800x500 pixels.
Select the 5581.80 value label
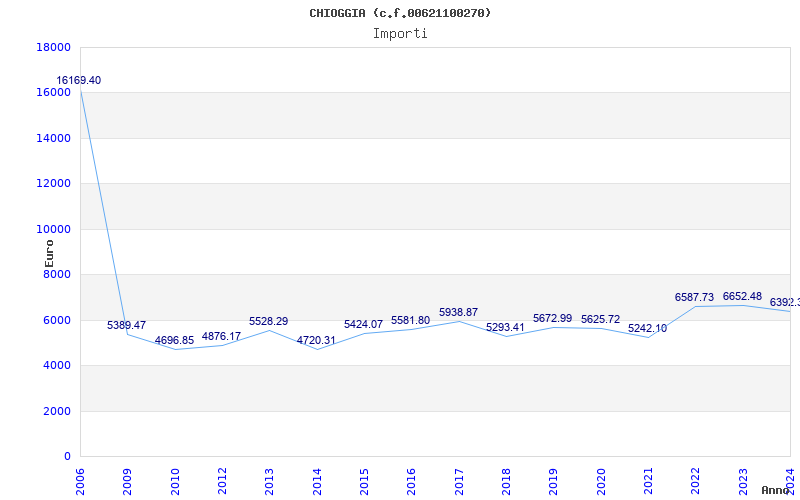click(411, 320)
